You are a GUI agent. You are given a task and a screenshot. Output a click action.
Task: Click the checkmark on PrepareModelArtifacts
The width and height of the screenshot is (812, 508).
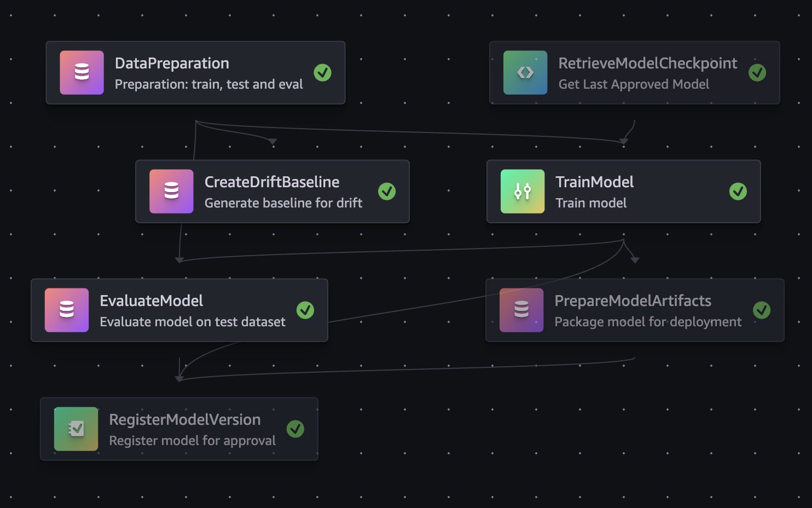[x=762, y=310]
